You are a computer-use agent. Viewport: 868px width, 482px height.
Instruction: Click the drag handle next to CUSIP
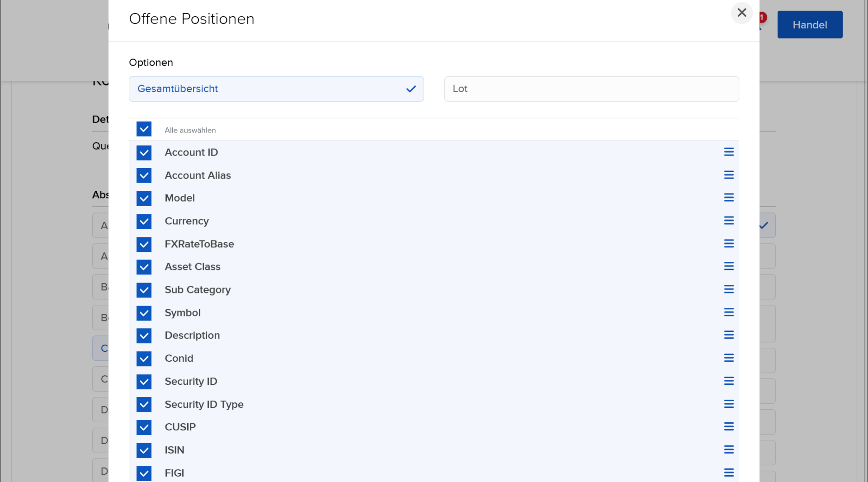[729, 427]
